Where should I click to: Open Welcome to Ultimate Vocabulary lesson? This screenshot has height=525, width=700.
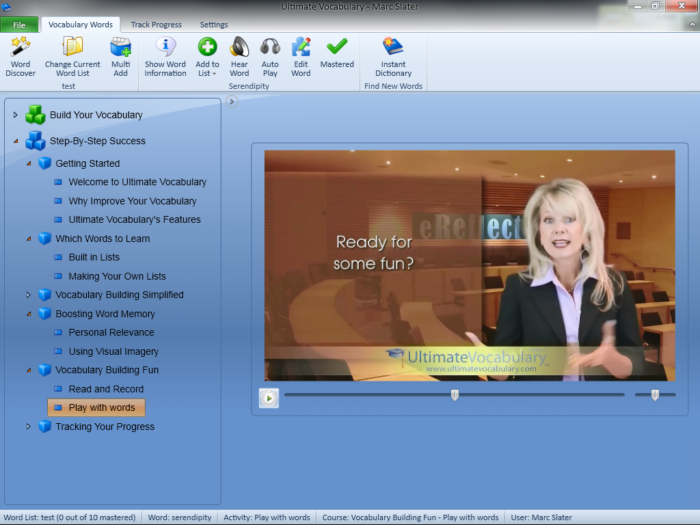click(x=137, y=182)
